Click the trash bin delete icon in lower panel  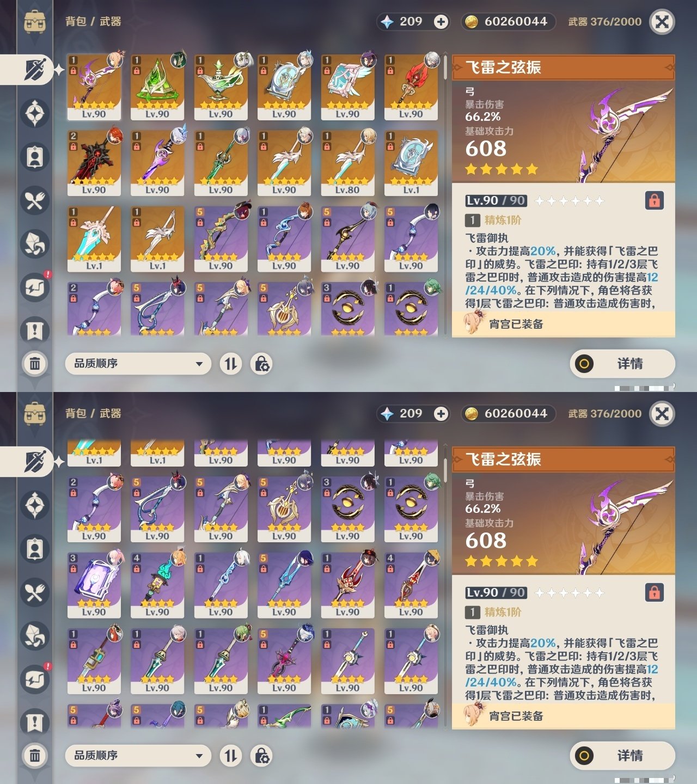(x=35, y=755)
